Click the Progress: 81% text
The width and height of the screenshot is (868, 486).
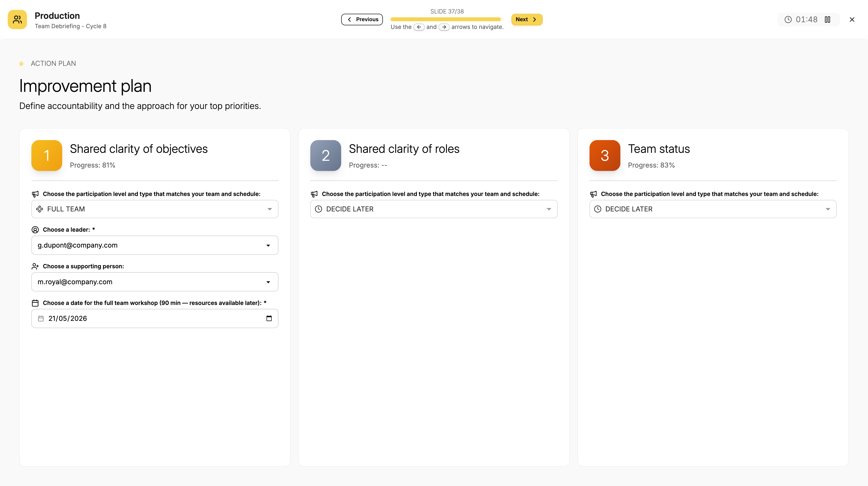point(92,165)
